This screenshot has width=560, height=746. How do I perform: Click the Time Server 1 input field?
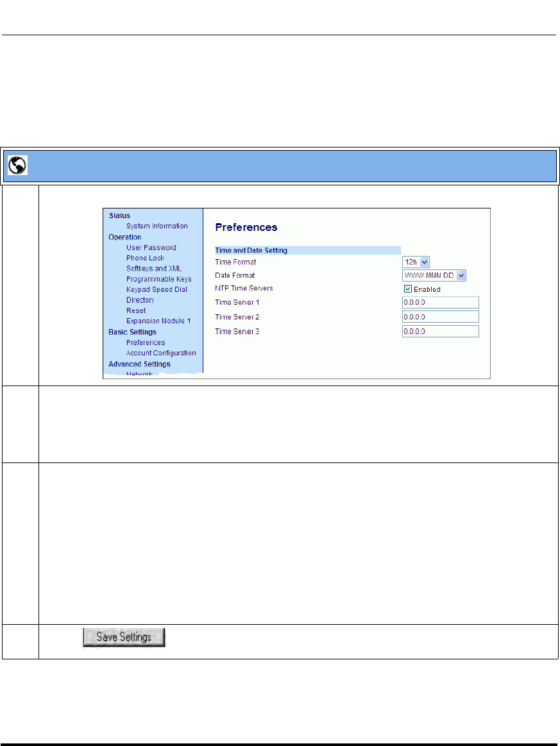[x=441, y=303]
